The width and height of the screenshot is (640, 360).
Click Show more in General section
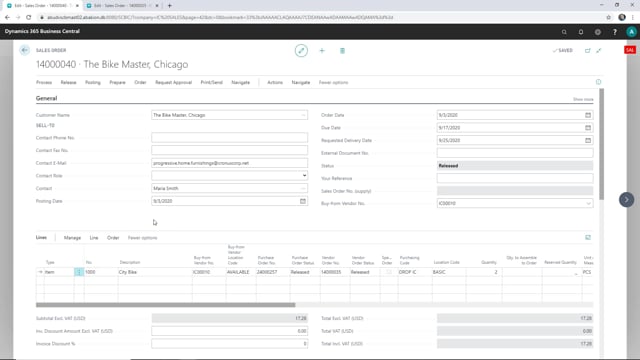(x=583, y=99)
